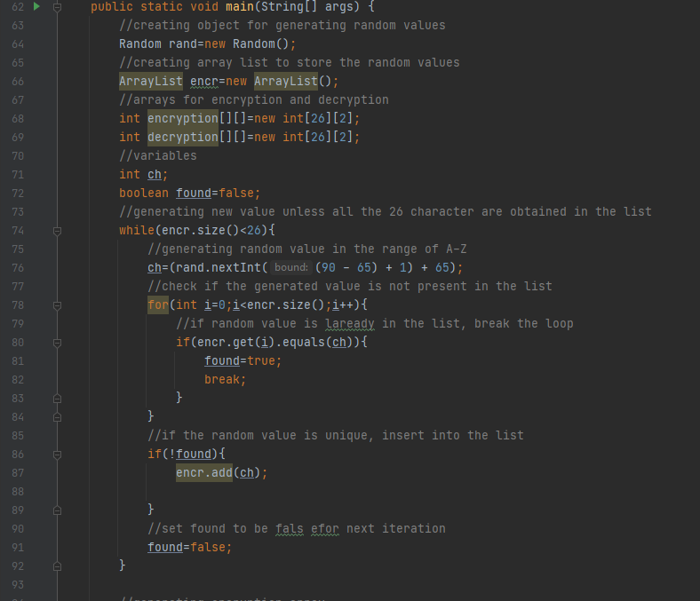The height and width of the screenshot is (601, 700).
Task: Click line number 87 in gutter
Action: [x=18, y=473]
